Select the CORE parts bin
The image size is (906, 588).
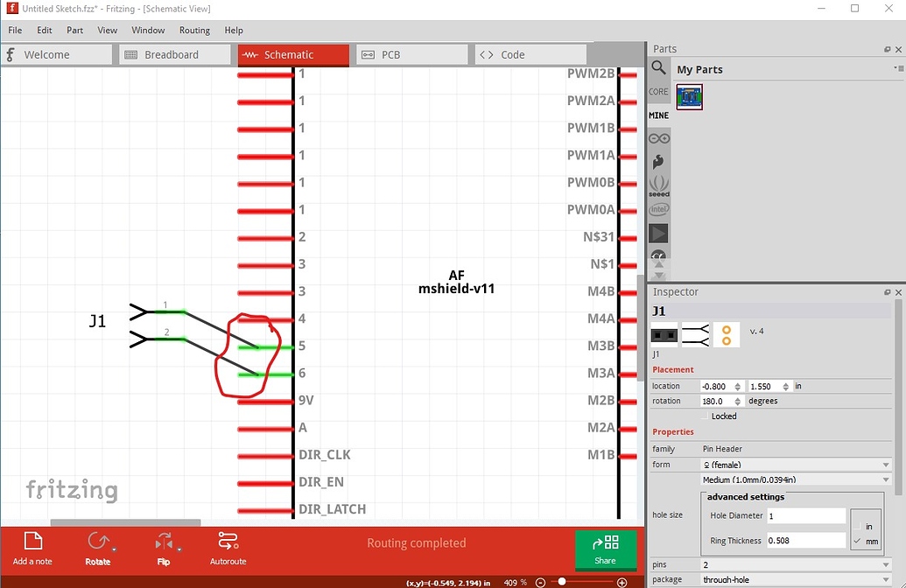pos(658,92)
